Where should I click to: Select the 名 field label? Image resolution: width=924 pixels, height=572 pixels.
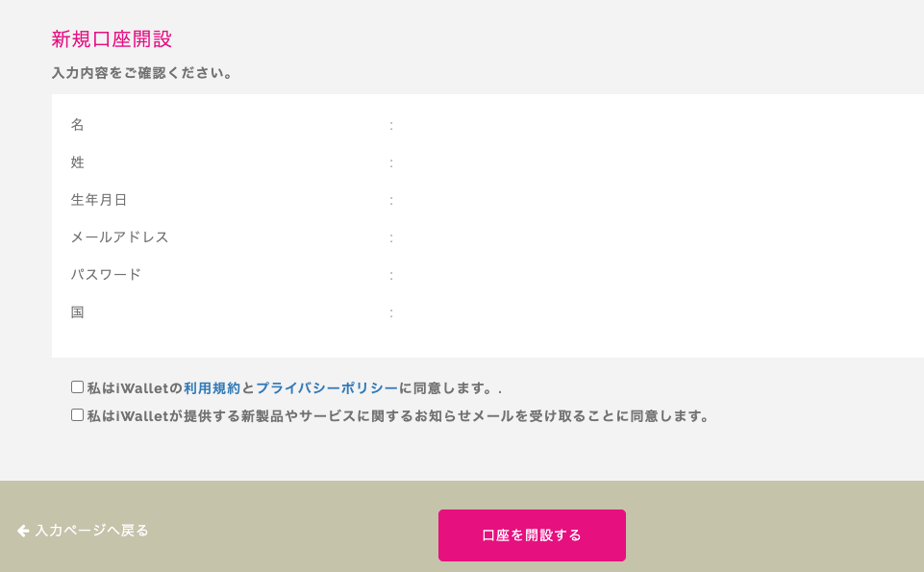tap(77, 125)
